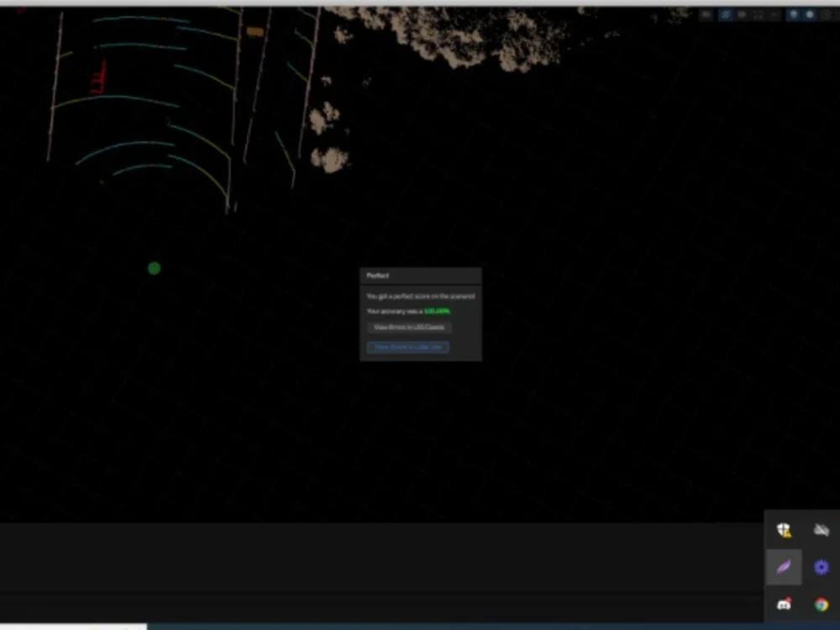Launch the purple feather application icon
840x630 pixels.
coord(784,567)
